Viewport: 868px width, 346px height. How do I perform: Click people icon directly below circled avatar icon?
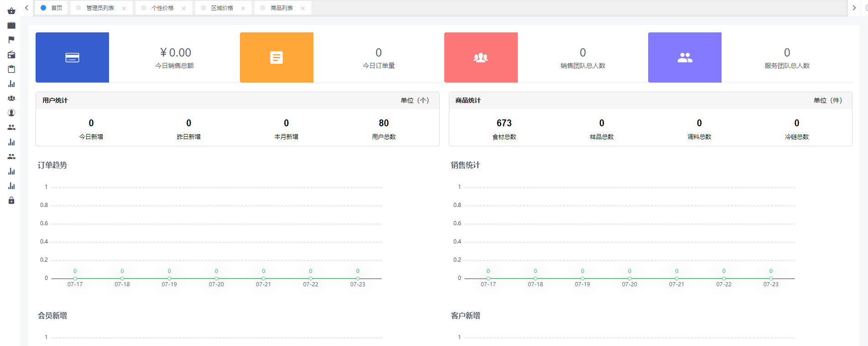tap(11, 128)
